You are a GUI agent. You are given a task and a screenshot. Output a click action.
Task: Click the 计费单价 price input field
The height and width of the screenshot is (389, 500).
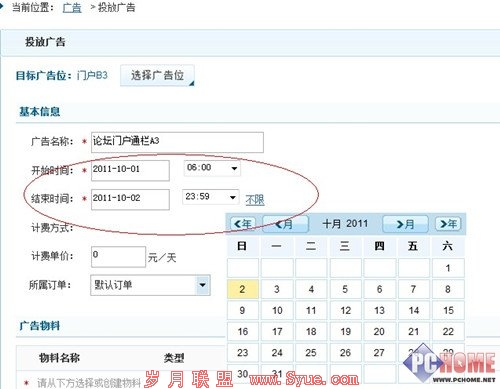118,257
